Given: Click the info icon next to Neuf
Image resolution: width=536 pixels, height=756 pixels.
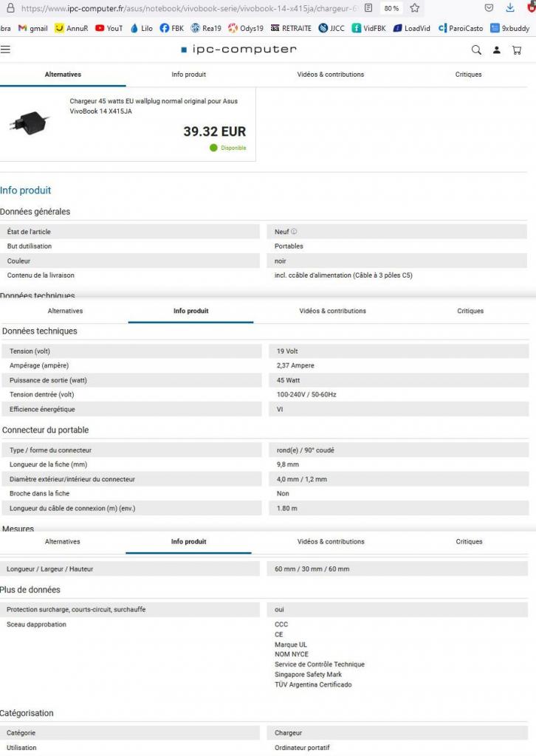Looking at the screenshot, I should tap(294, 231).
